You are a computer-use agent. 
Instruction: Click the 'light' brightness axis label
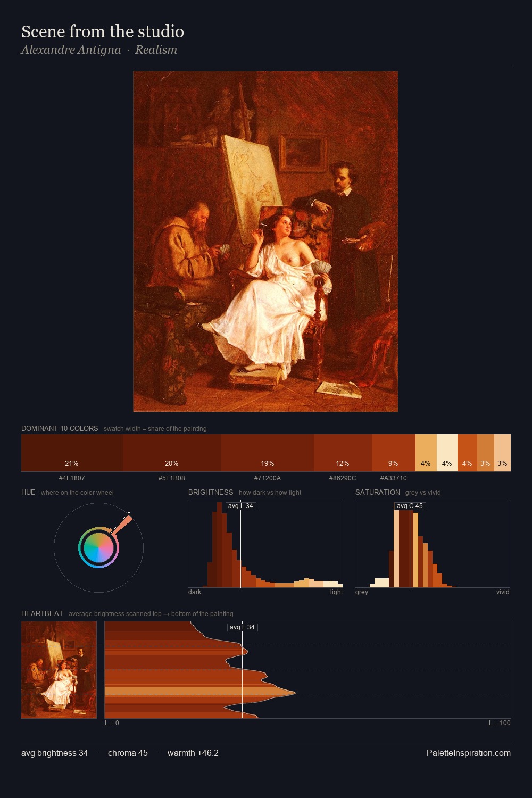[336, 592]
